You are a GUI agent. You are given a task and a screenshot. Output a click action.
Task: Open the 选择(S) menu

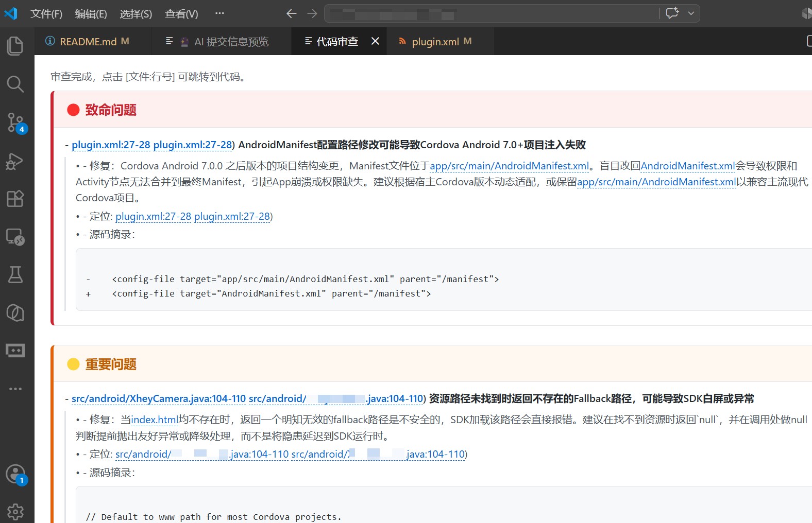136,14
